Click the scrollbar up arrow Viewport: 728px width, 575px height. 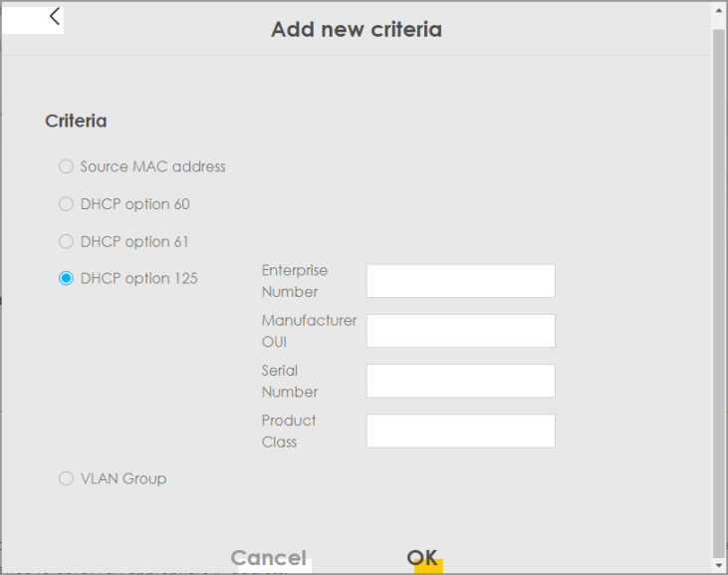(x=718, y=8)
